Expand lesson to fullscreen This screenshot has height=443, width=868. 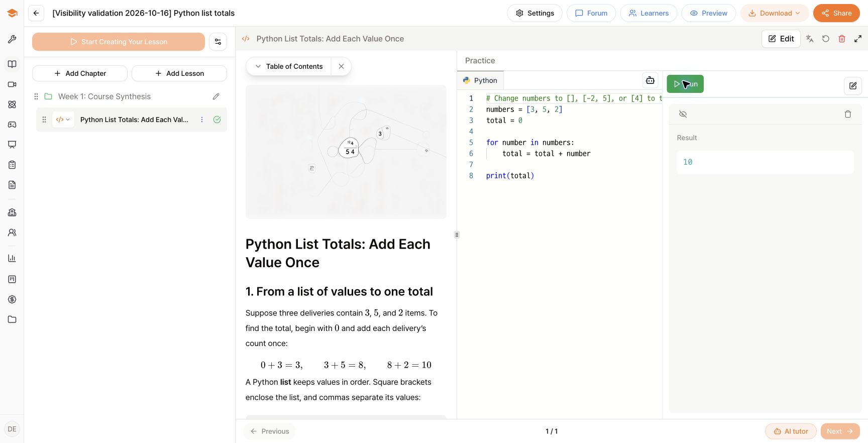click(858, 39)
